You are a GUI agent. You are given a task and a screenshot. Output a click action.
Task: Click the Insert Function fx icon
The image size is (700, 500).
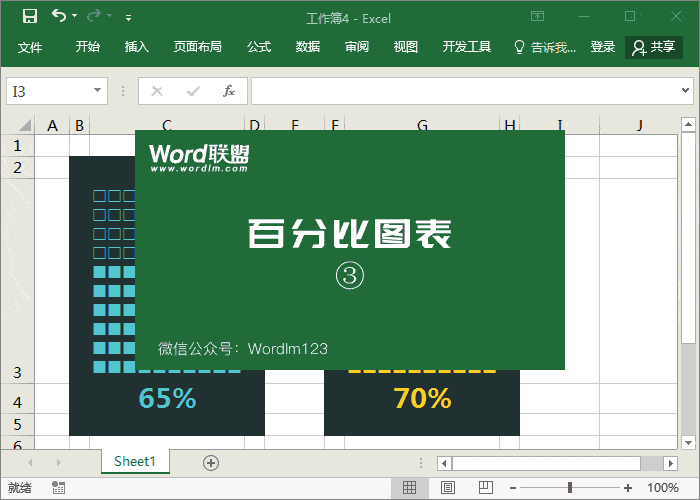tap(228, 91)
